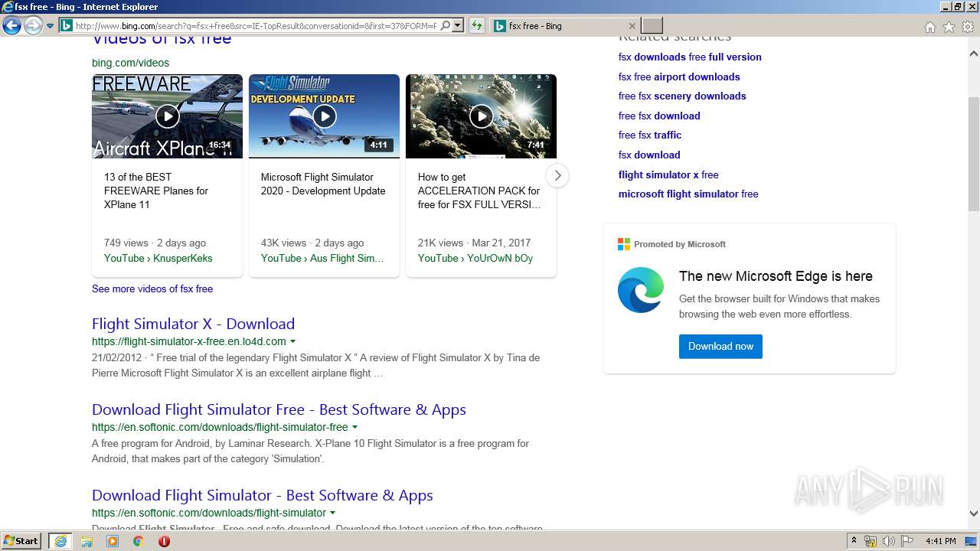Close the 'fsx free - Bing' tab
980x551 pixels.
[632, 26]
